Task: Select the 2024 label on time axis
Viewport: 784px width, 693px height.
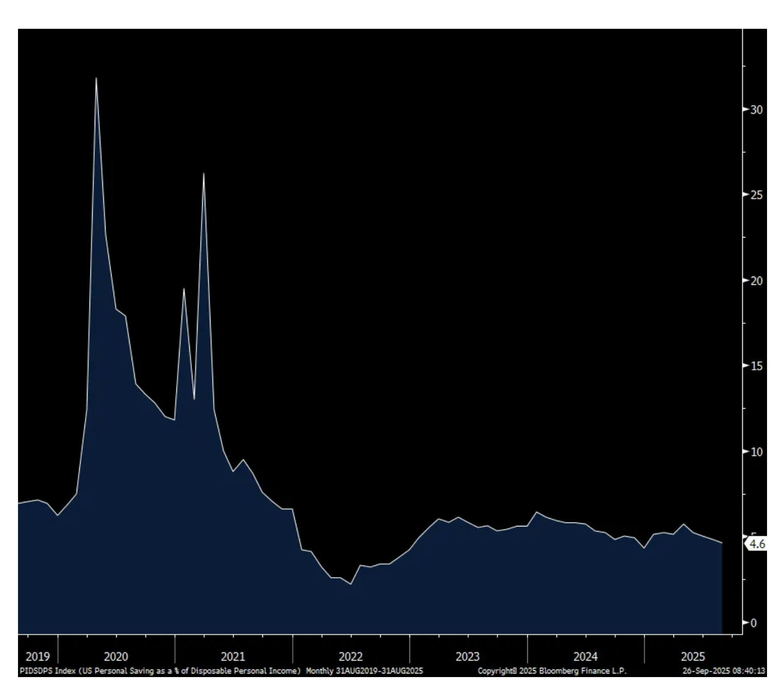Action: point(585,656)
